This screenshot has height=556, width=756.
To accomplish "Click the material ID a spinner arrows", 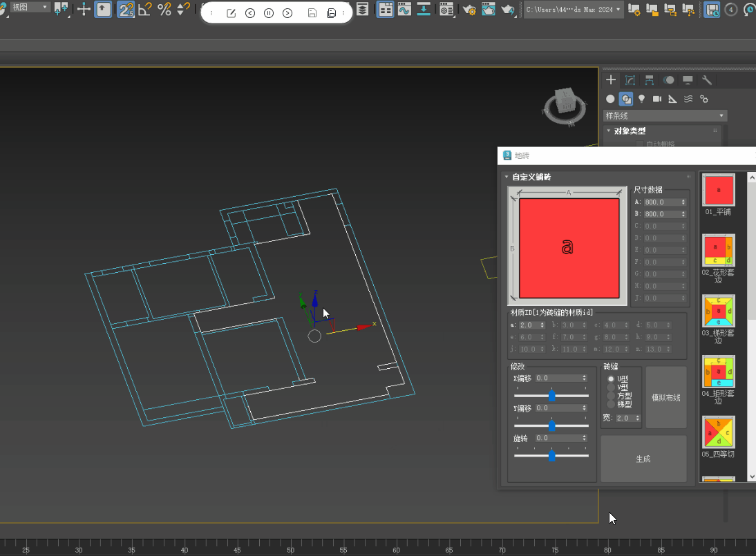I will [x=542, y=325].
